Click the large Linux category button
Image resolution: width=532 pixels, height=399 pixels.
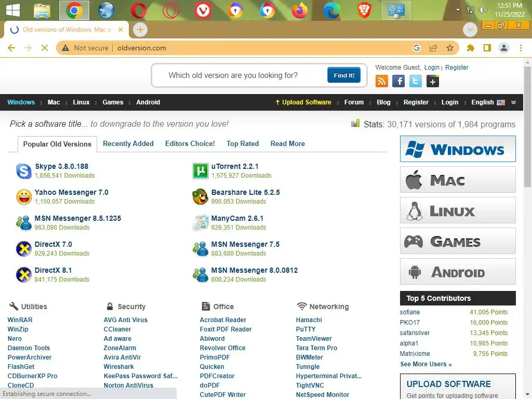[x=458, y=210]
